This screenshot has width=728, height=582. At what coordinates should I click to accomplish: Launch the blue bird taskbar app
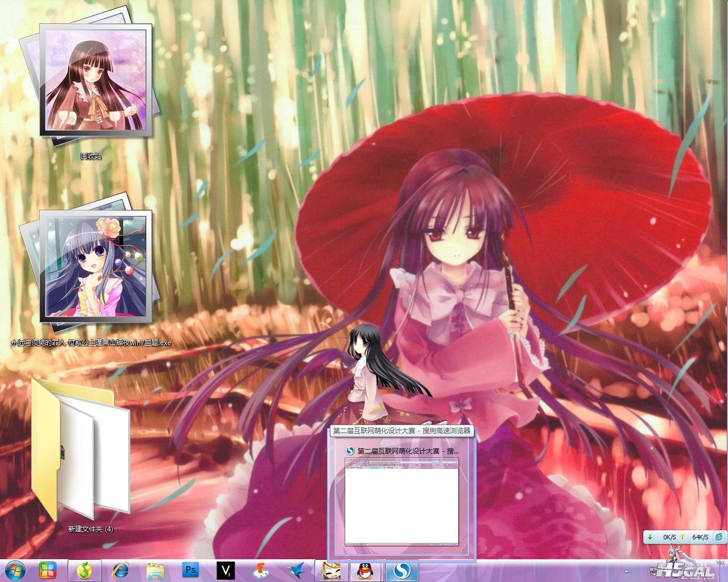click(x=296, y=571)
